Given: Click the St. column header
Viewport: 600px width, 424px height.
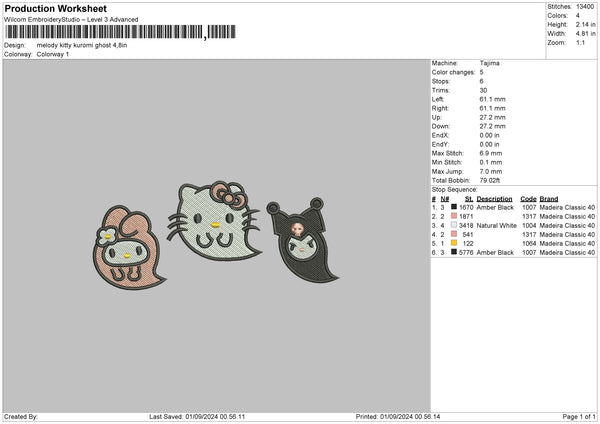Looking at the screenshot, I should click(x=469, y=199).
